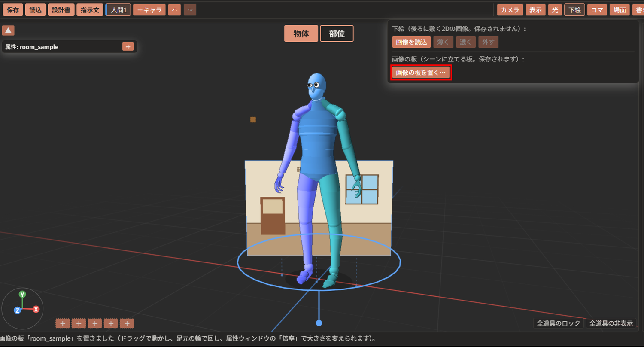The height and width of the screenshot is (347, 644).
Task: Click the red X axis gizmo handle
Action: pyautogui.click(x=36, y=309)
